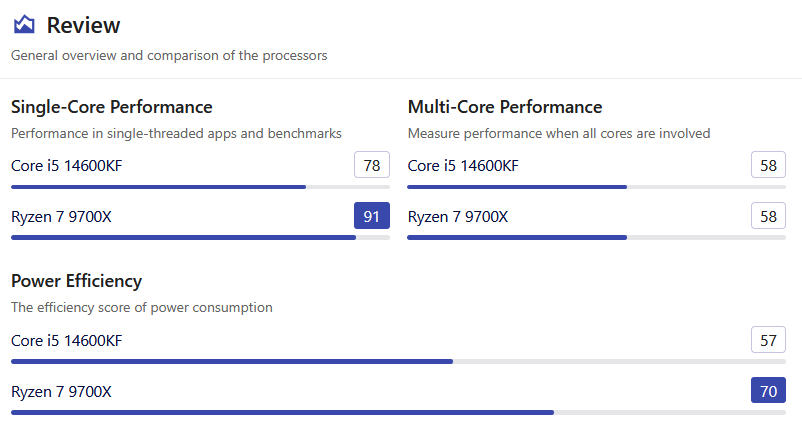Click the Power Efficiency heading
802x435 pixels.
[x=76, y=281]
